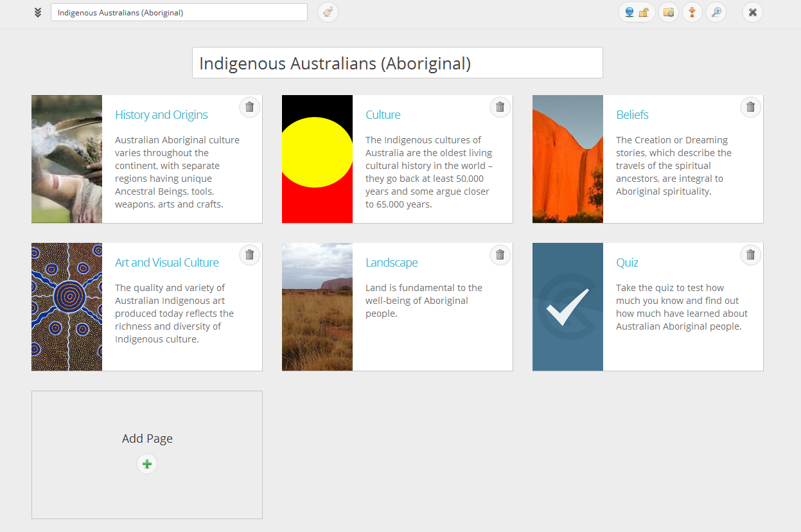Viewport: 801px width, 532px height.
Task: Click the Beliefs card description about Dreaming stories
Action: click(674, 166)
